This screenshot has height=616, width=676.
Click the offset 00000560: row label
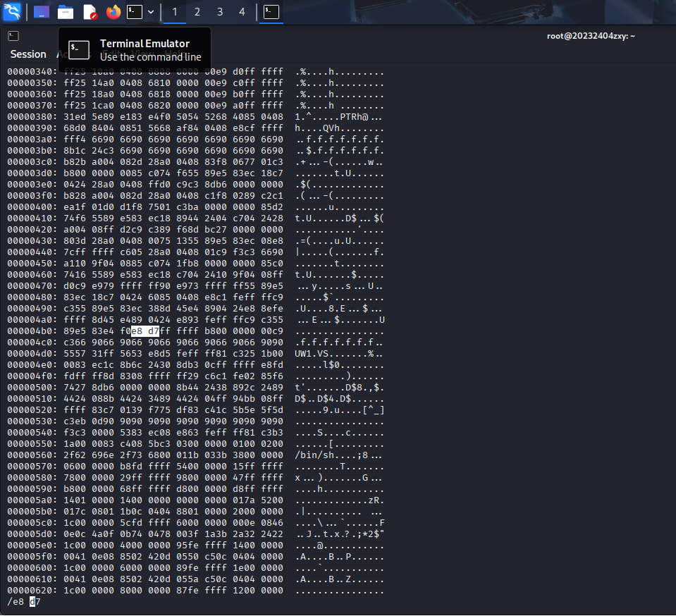tap(32, 455)
